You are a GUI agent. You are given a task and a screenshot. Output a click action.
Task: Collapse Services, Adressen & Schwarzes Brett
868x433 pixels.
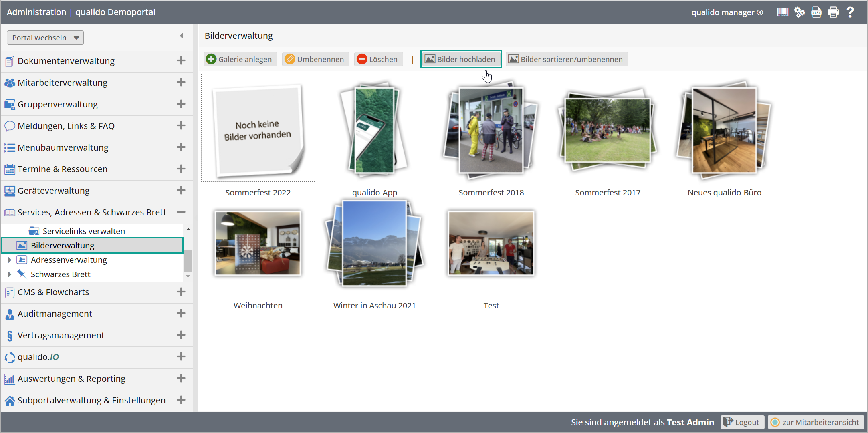pos(181,212)
